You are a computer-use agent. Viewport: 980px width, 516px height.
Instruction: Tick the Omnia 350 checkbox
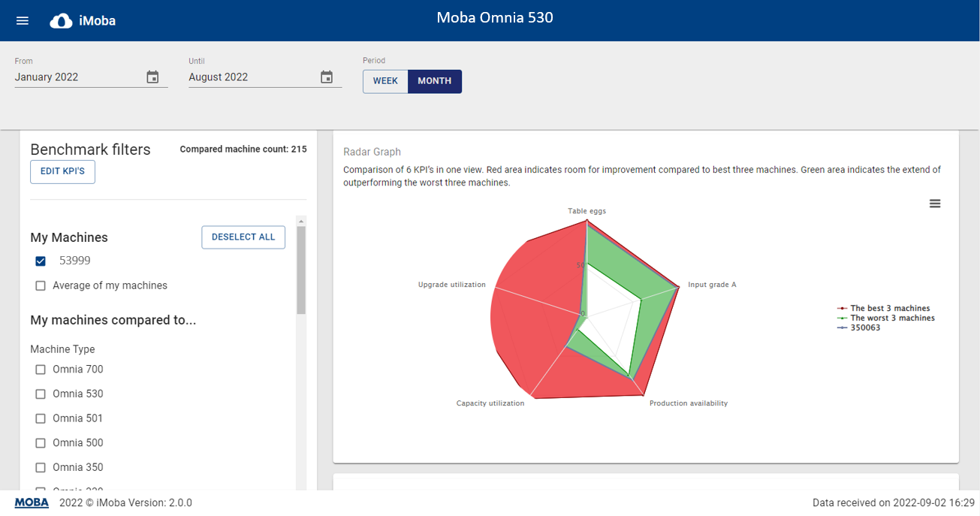tap(41, 468)
